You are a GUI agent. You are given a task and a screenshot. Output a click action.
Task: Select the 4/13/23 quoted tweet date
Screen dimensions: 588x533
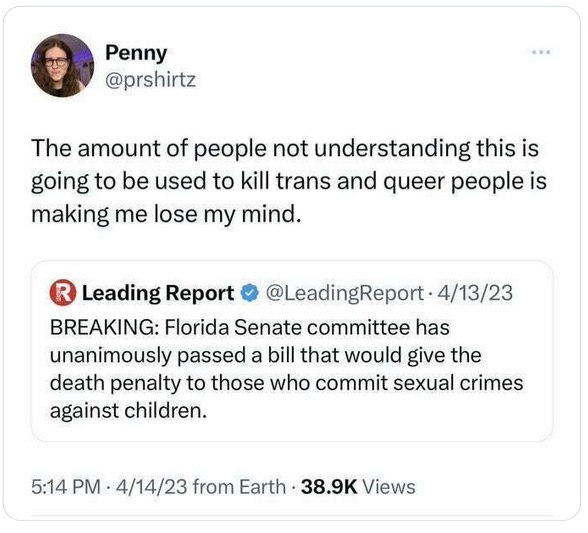pyautogui.click(x=475, y=293)
